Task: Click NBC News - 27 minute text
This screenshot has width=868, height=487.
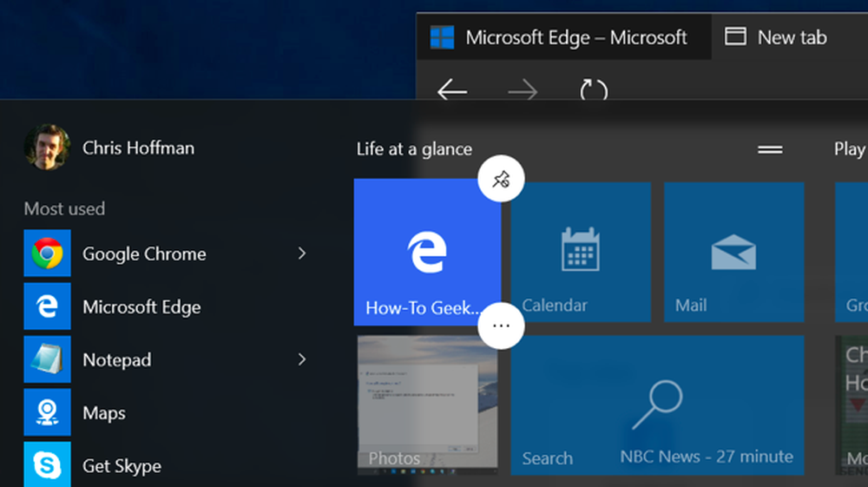Action: point(707,456)
